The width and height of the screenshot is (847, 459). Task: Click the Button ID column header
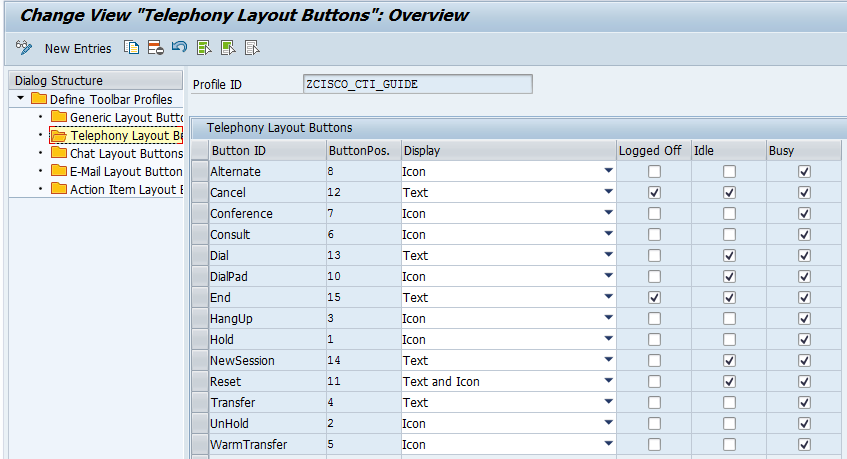239,151
